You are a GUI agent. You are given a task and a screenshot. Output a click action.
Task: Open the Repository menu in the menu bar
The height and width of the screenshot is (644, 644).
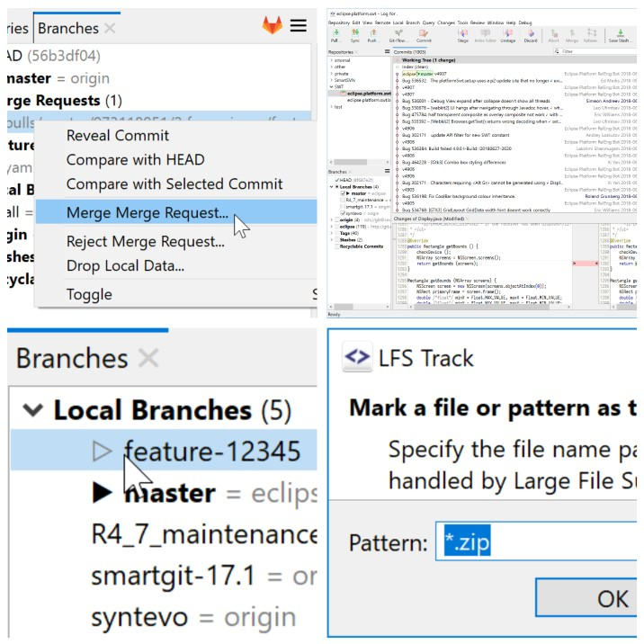point(339,22)
